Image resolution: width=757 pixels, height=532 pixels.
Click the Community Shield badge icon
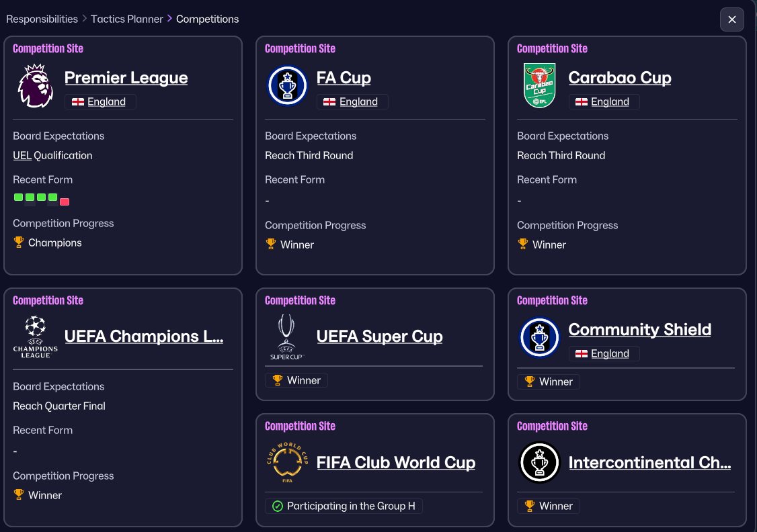[x=539, y=337]
